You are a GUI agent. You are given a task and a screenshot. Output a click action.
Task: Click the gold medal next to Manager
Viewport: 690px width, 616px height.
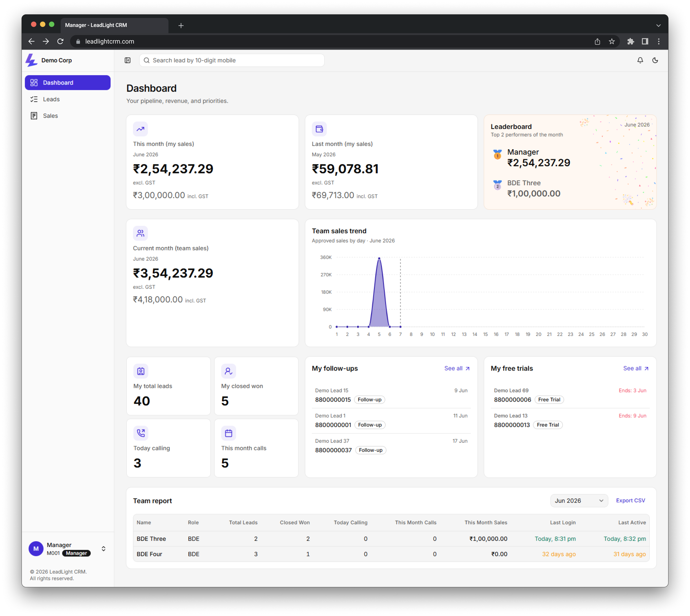click(x=497, y=154)
